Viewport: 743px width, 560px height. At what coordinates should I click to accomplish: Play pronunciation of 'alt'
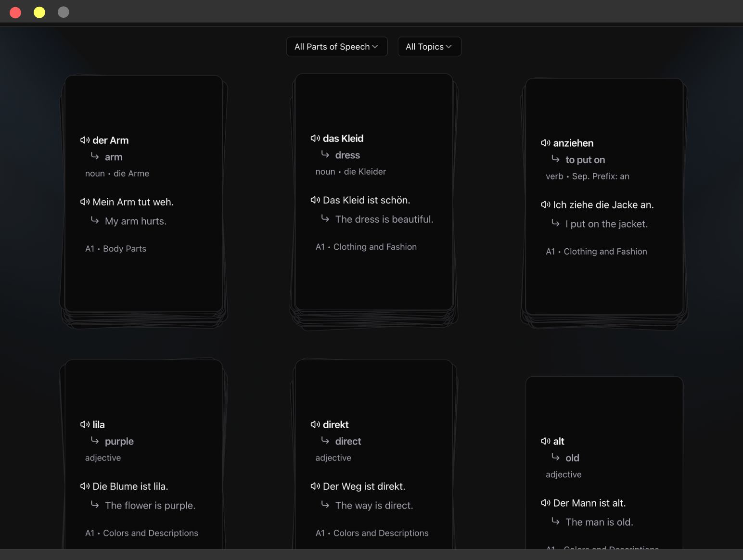click(x=545, y=441)
